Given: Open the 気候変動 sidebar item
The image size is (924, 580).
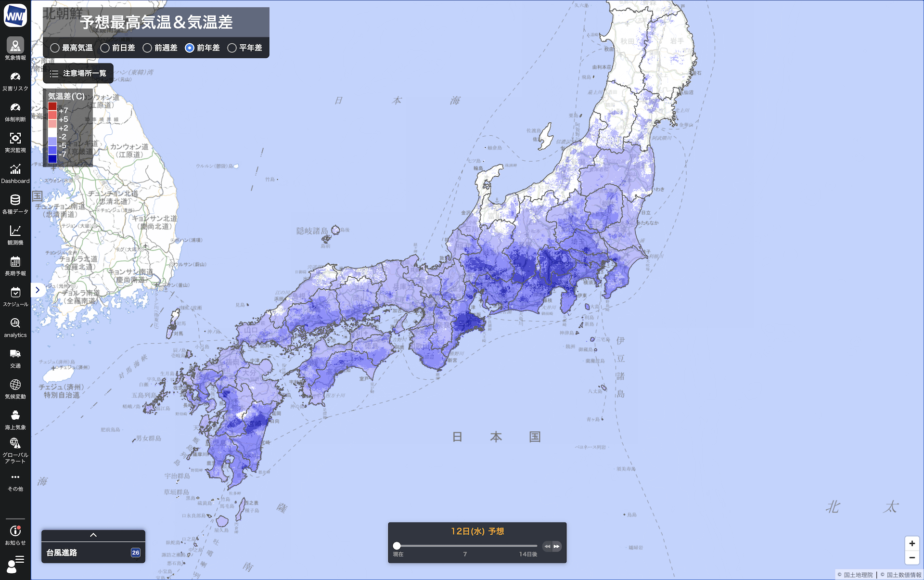Looking at the screenshot, I should tap(15, 385).
